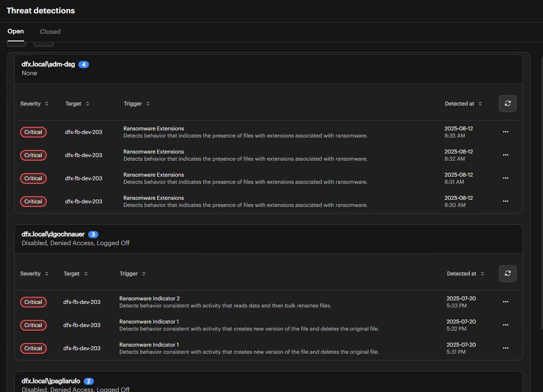
Task: Refresh the dgochnauer detections table
Action: tap(507, 274)
